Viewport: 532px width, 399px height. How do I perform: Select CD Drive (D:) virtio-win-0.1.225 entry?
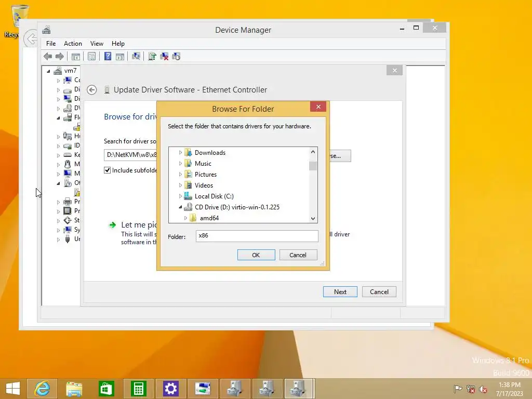coord(237,207)
